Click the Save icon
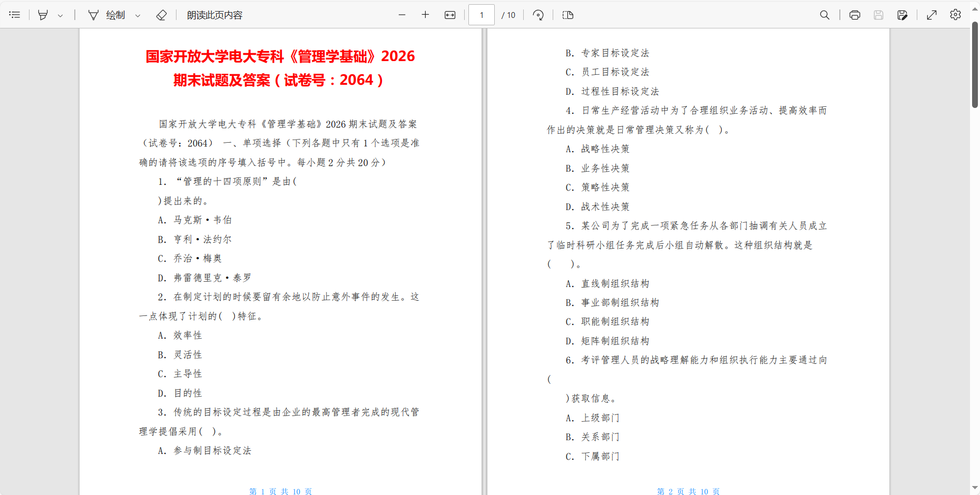Image resolution: width=980 pixels, height=495 pixels. click(x=878, y=15)
